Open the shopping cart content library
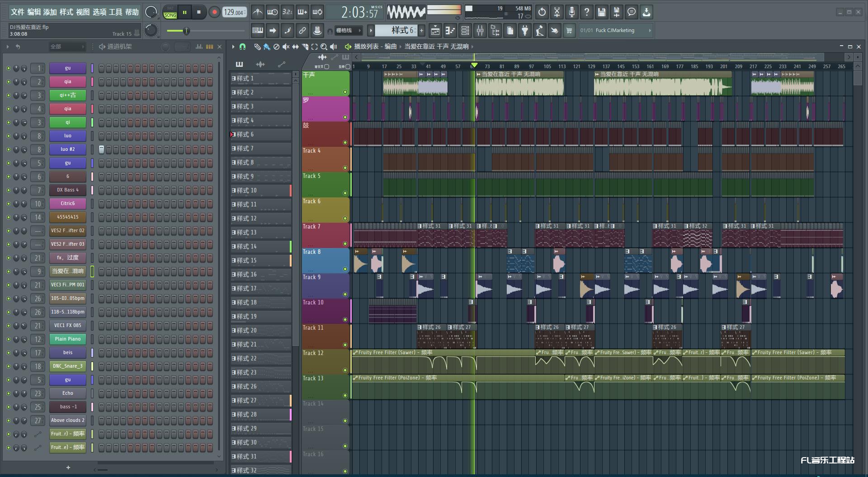This screenshot has height=477, width=868. (x=569, y=31)
